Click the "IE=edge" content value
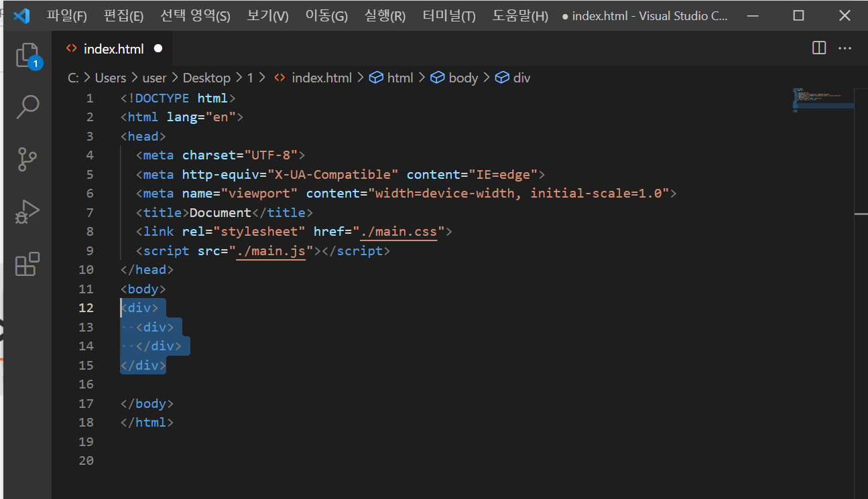868x499 pixels. 503,175
